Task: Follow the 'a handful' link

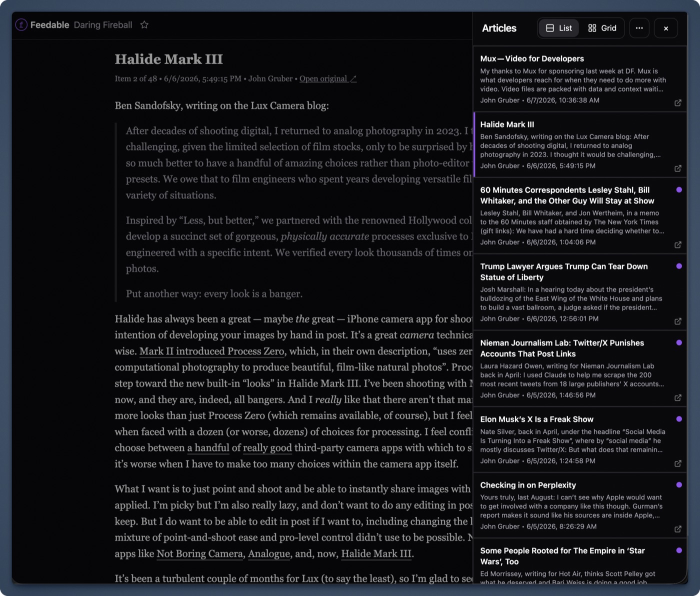Action: click(208, 448)
